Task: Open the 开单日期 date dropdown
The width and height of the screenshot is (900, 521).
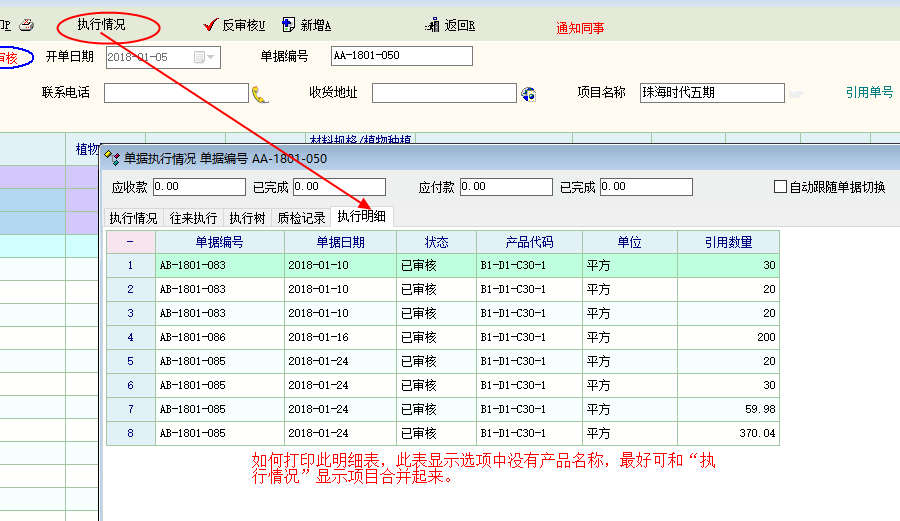Action: (x=211, y=57)
